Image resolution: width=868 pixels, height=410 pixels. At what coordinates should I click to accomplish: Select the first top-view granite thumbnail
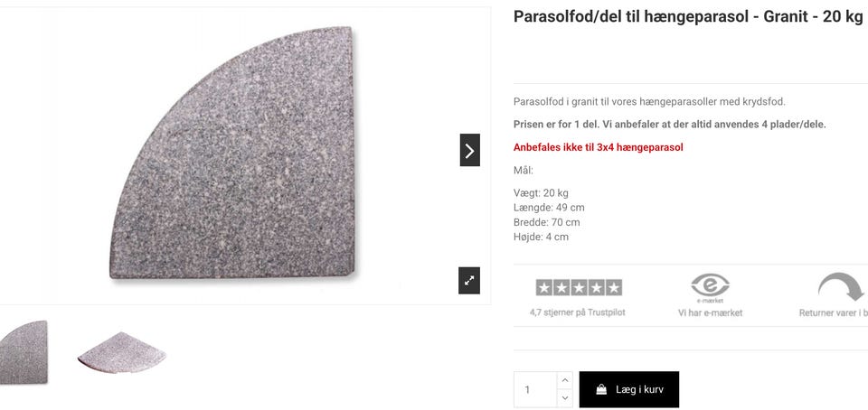(x=24, y=352)
